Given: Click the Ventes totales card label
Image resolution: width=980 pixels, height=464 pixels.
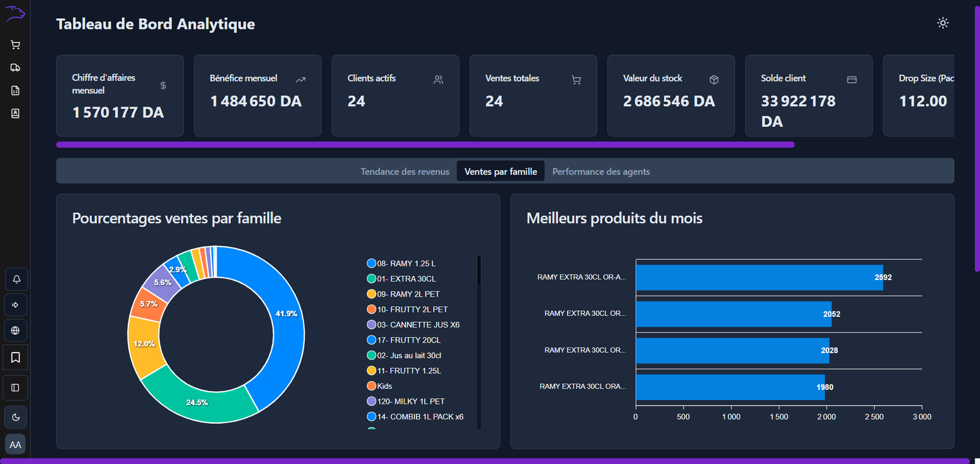Looking at the screenshot, I should [x=512, y=78].
